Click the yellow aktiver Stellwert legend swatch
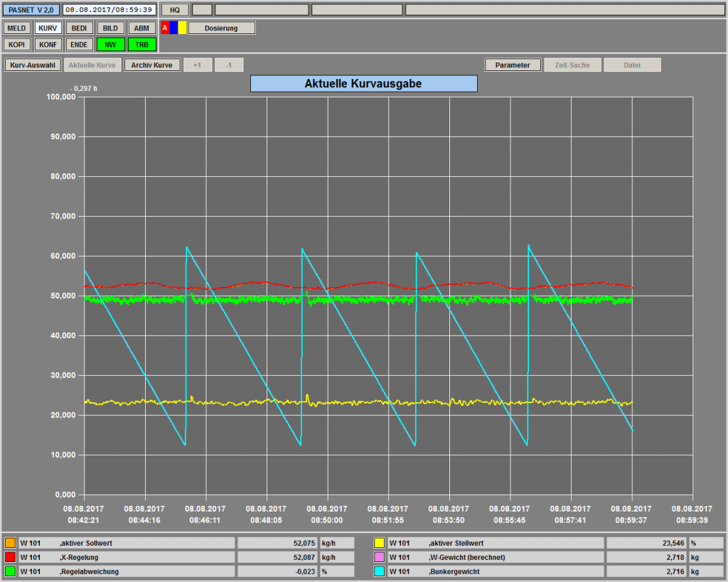Screen dimensions: 728x582 click(x=379, y=543)
